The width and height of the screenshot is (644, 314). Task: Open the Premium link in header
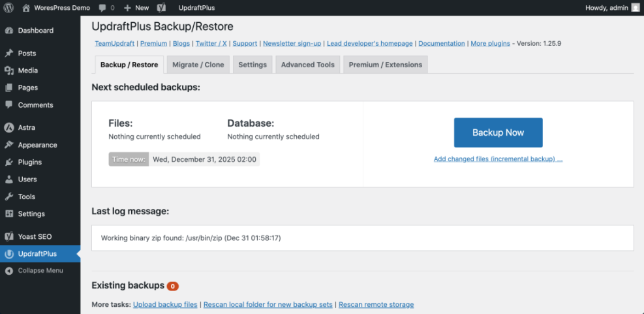(153, 43)
